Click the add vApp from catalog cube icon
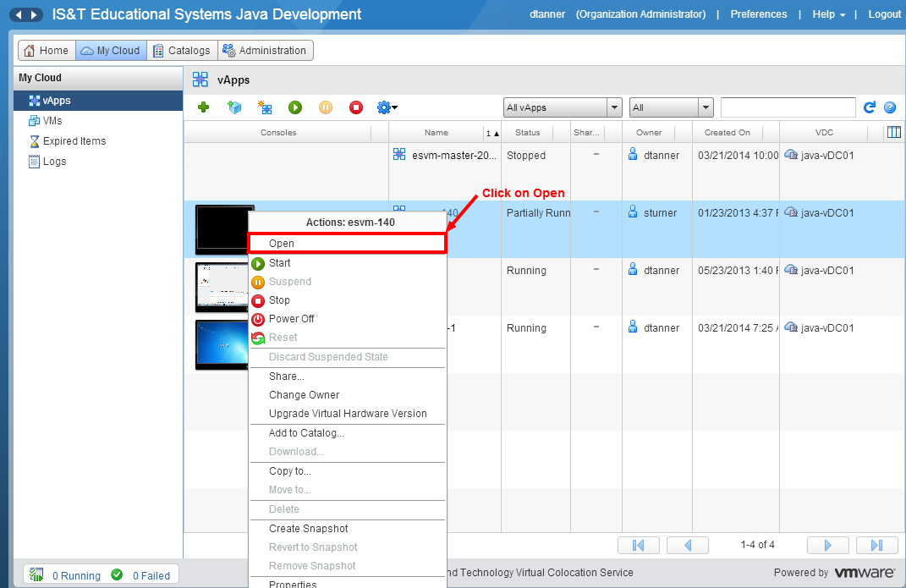The image size is (906, 588). pos(234,107)
